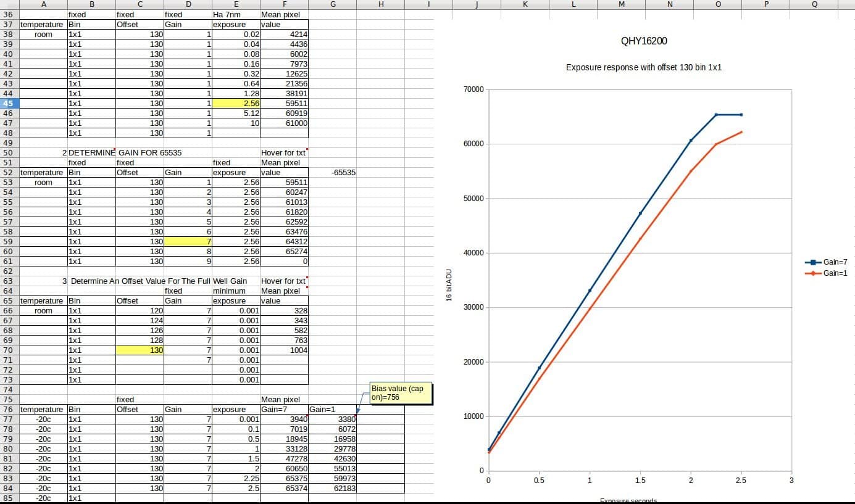855x504 pixels.
Task: Open the Bias value comment note
Action: click(400, 393)
